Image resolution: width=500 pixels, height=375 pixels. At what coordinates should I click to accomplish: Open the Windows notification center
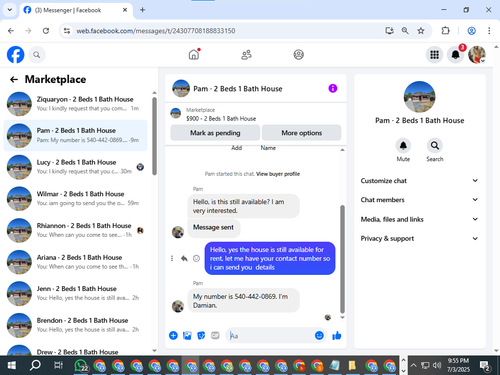point(484,365)
